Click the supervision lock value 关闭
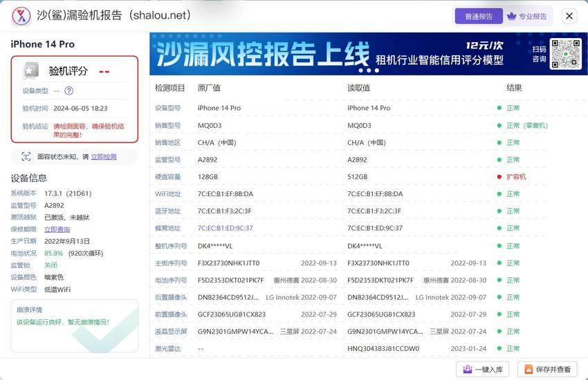 [x=50, y=265]
